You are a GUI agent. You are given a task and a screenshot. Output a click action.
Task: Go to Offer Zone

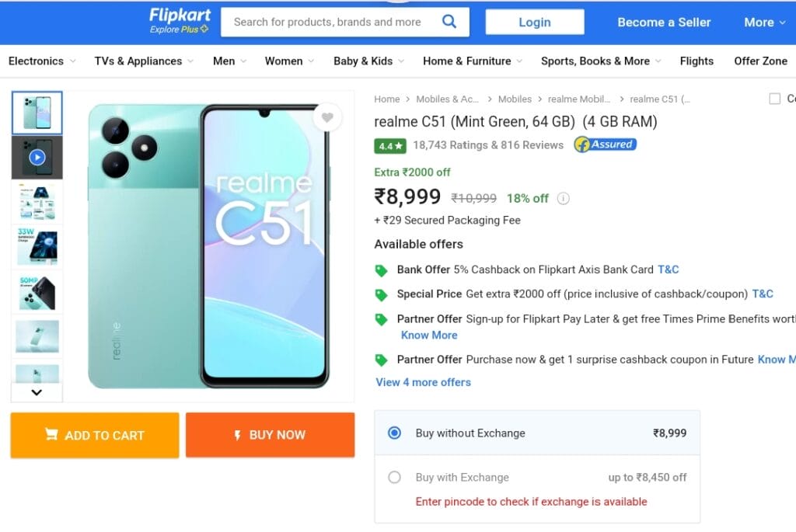tap(760, 61)
